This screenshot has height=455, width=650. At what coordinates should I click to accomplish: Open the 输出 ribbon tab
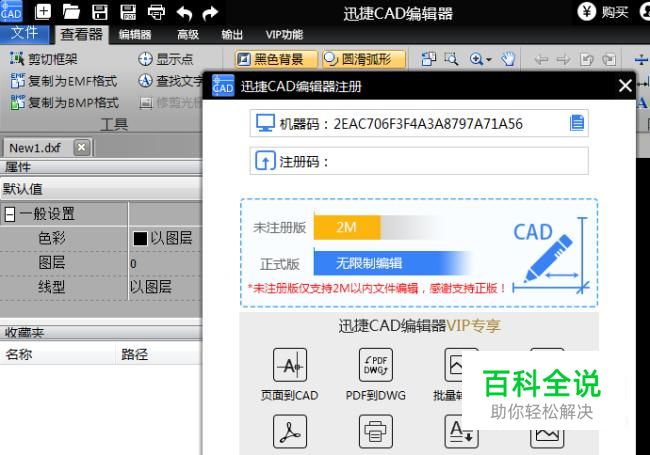(x=232, y=34)
